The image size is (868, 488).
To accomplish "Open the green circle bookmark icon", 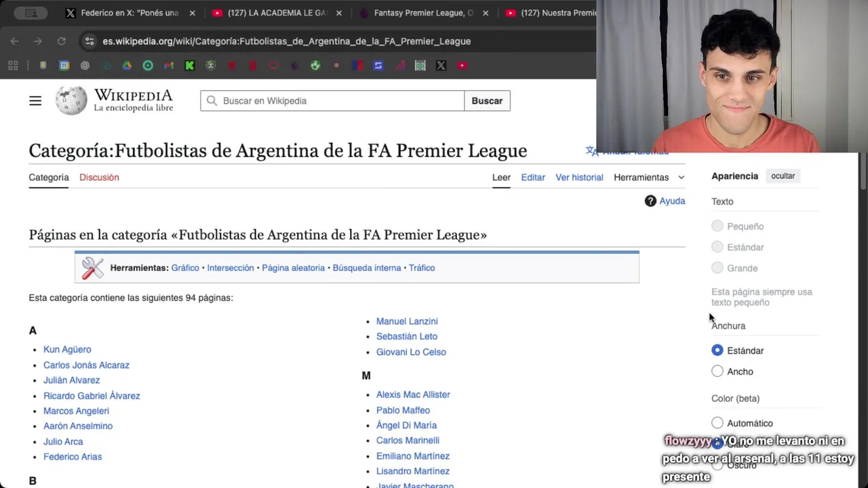I will [148, 66].
